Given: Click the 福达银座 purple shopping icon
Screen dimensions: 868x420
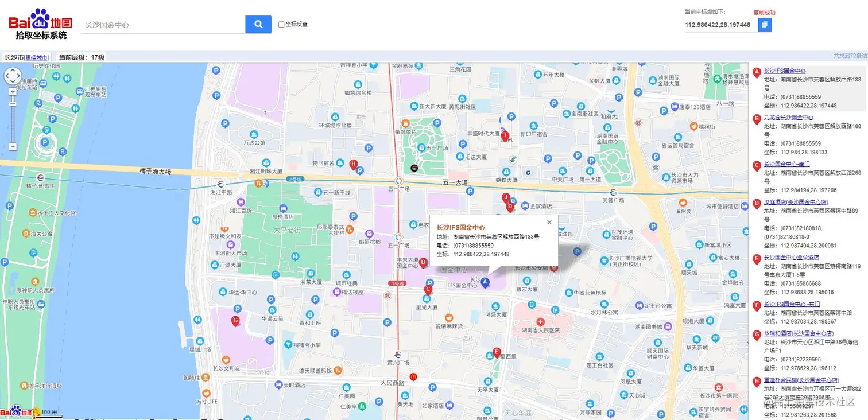Looking at the screenshot, I should pyautogui.click(x=337, y=292).
